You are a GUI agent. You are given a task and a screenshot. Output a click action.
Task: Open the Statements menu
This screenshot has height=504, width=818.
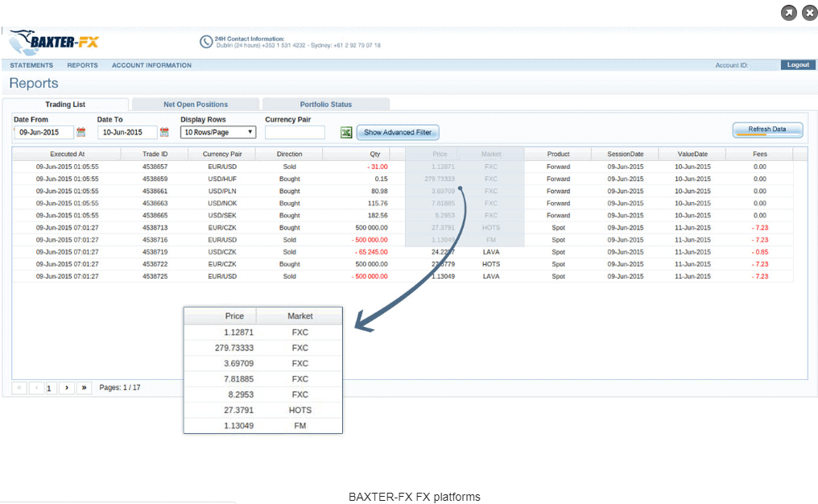point(31,65)
